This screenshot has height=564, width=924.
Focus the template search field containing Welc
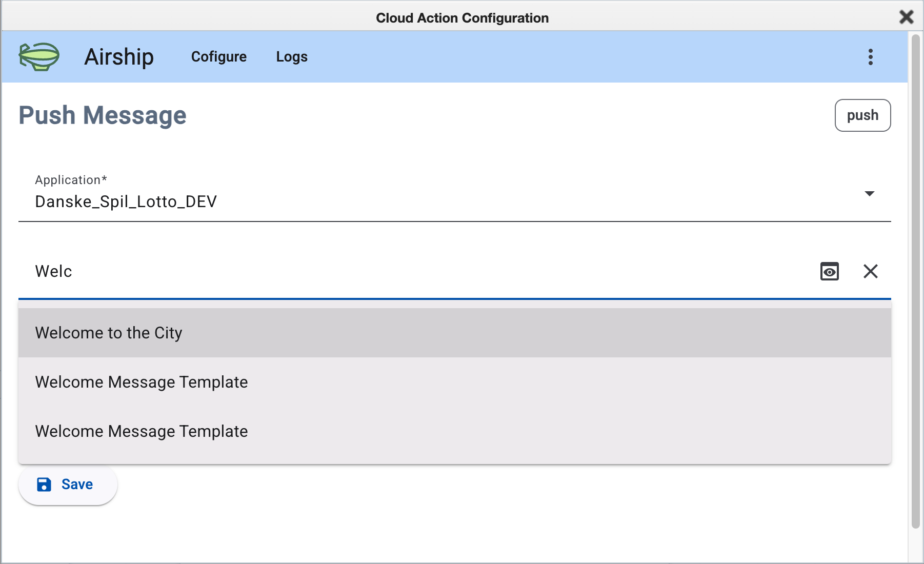[410, 271]
